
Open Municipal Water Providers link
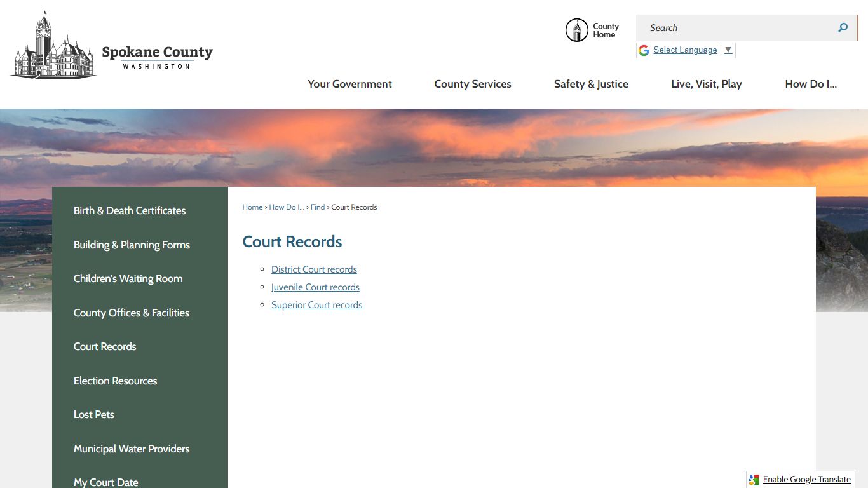pos(132,449)
